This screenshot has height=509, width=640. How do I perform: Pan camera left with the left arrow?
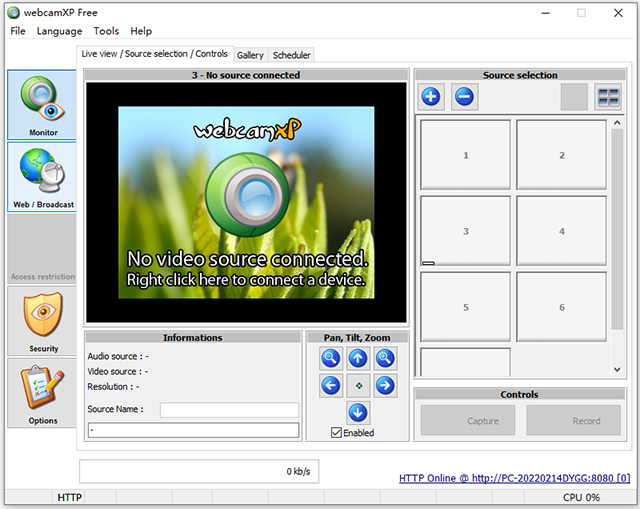(331, 385)
